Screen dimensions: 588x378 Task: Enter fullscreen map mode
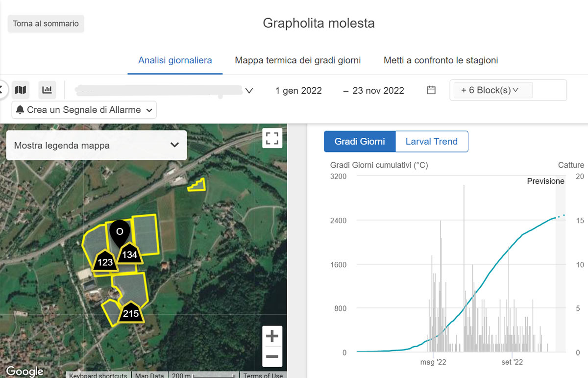[x=272, y=138]
